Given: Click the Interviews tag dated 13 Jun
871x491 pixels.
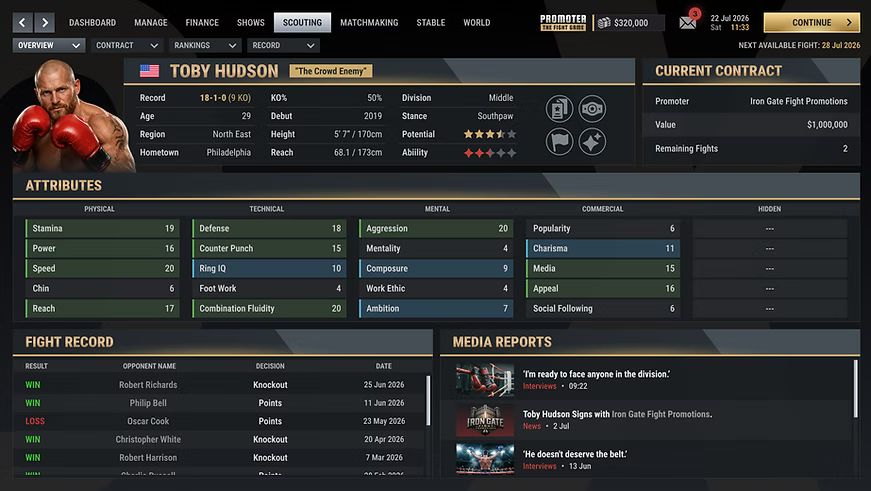Looking at the screenshot, I should [x=539, y=466].
